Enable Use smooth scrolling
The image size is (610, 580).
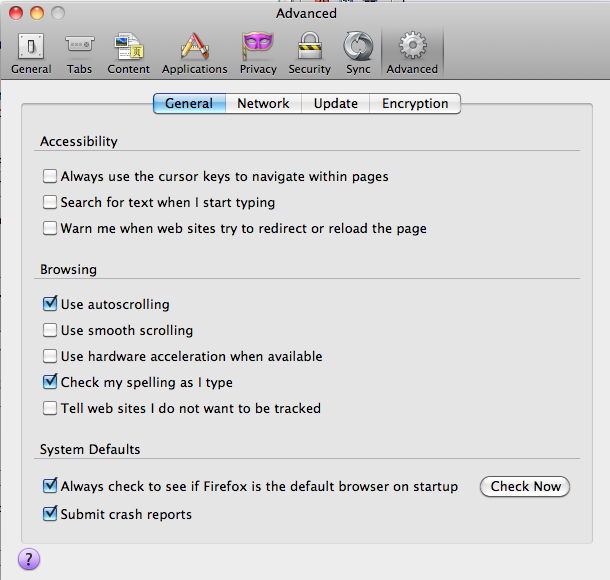coord(50,330)
